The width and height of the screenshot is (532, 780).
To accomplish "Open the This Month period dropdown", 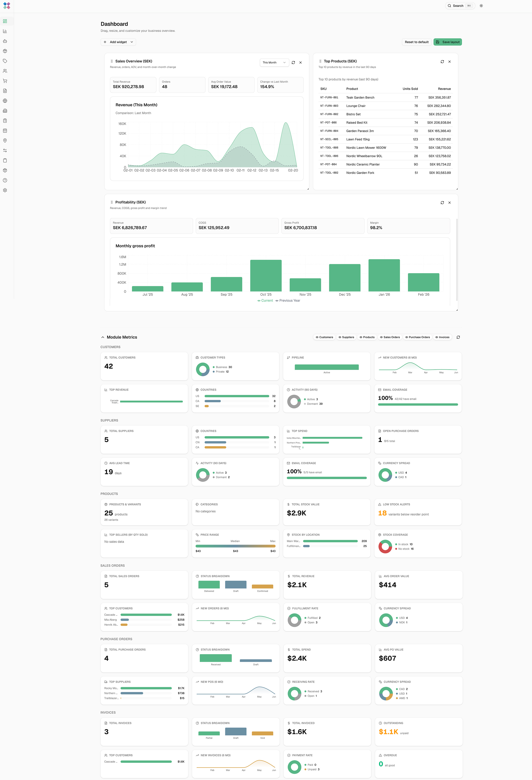I will click(x=274, y=62).
